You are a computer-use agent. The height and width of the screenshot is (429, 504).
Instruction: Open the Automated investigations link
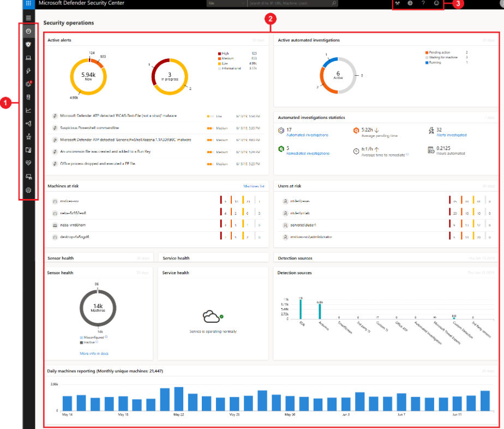307,135
